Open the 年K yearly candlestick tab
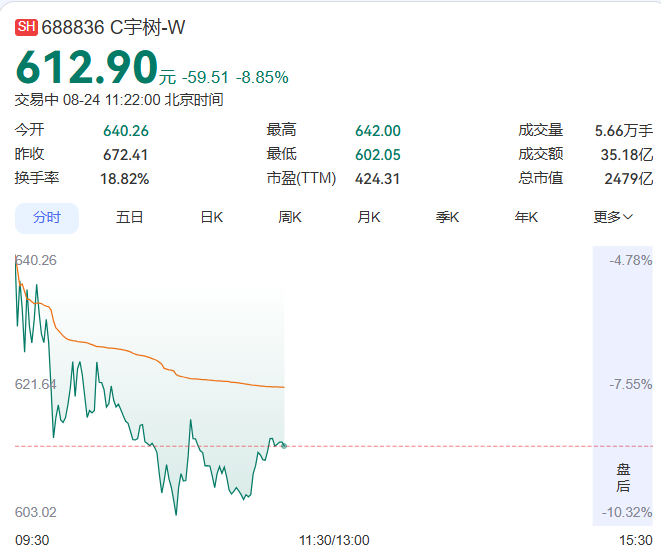 pos(526,218)
